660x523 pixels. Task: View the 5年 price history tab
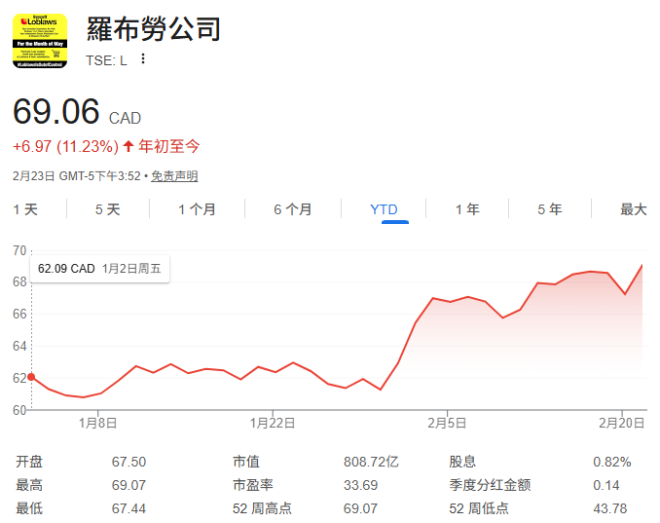click(549, 209)
